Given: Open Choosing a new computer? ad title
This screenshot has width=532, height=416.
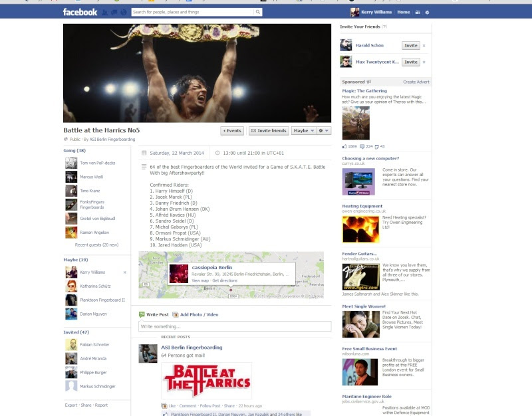Looking at the screenshot, I should click(370, 158).
